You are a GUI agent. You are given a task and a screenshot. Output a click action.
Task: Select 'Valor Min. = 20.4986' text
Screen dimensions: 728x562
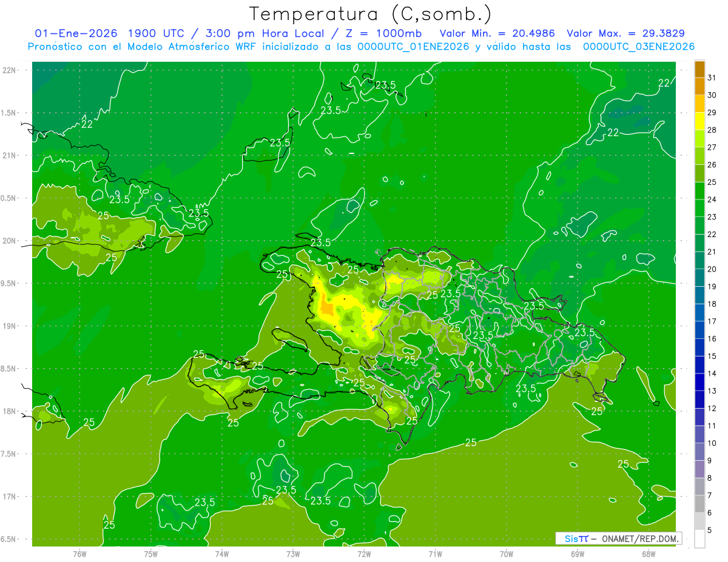click(x=497, y=33)
